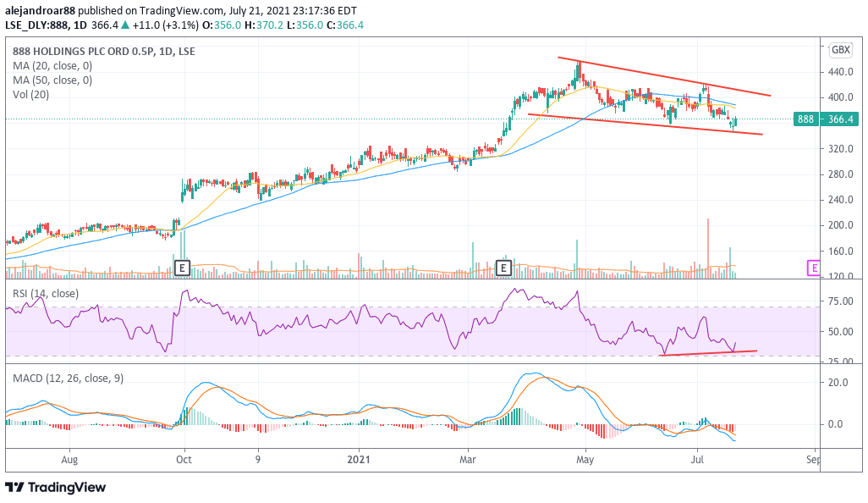868x503 pixels.
Task: Click the Mar label on time axis
Action: [x=468, y=460]
